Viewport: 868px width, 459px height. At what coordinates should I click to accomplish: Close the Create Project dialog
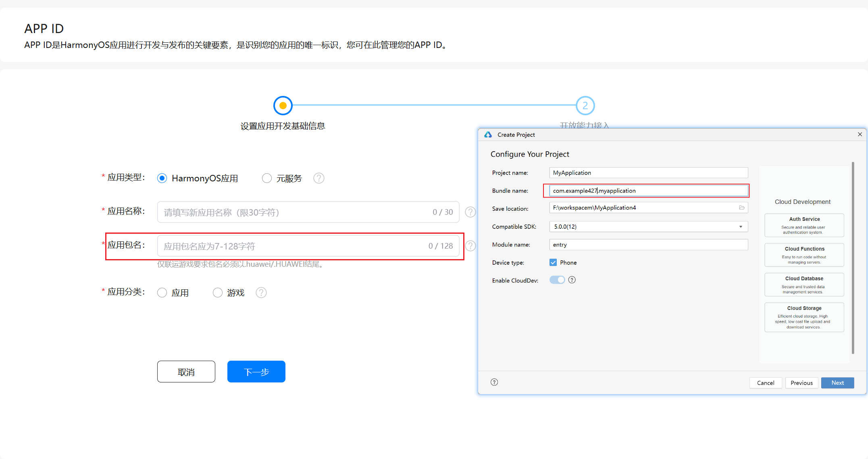point(860,134)
